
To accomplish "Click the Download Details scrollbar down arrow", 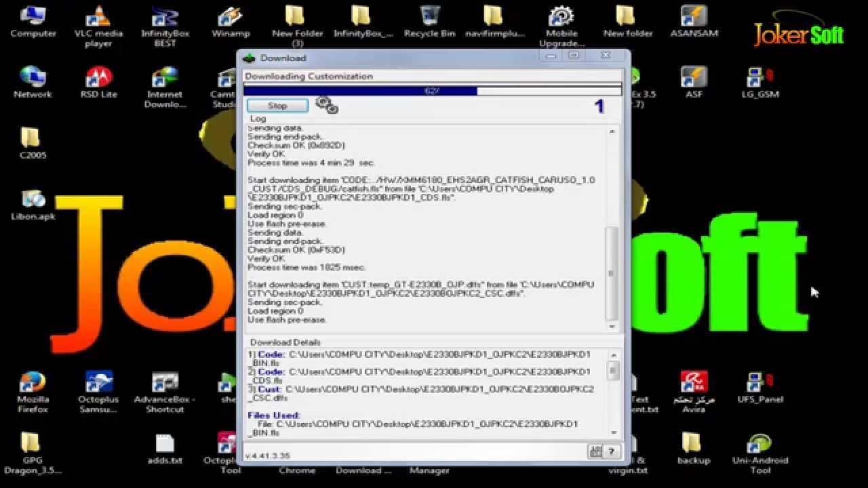I will 613,432.
